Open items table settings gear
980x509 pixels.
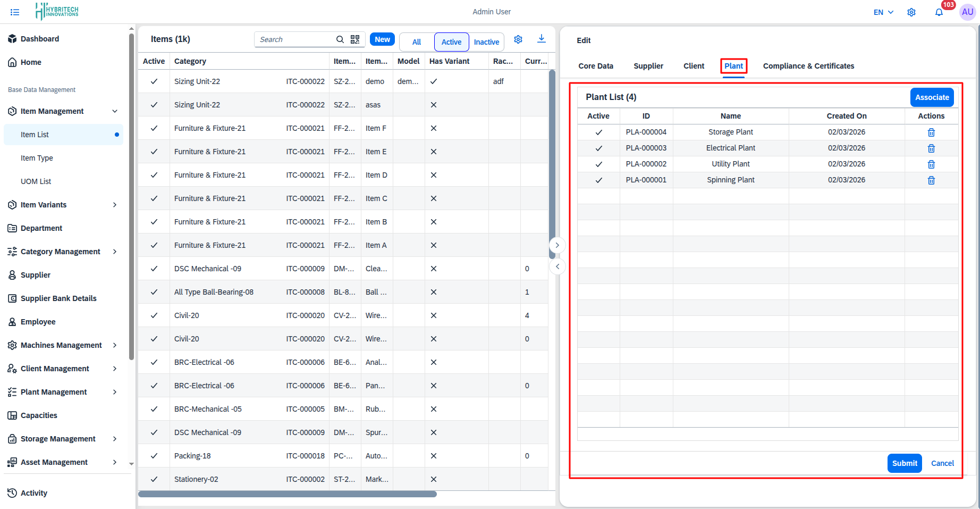[x=518, y=39]
